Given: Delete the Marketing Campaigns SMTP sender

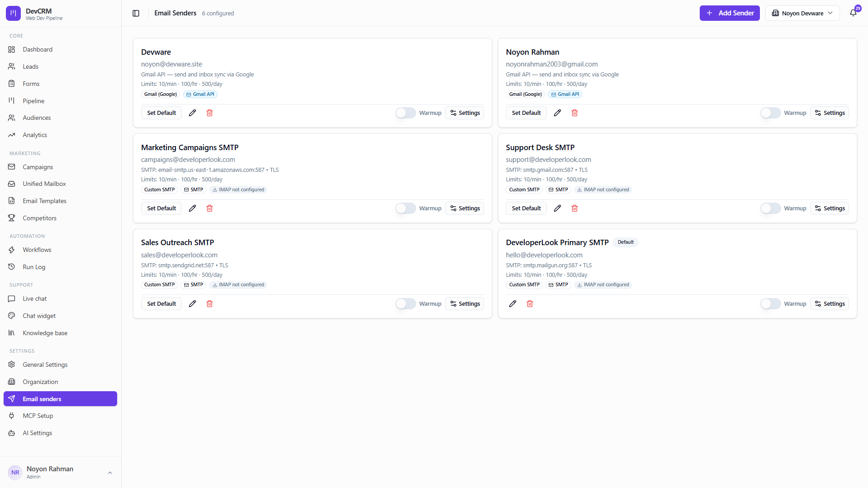Looking at the screenshot, I should (209, 208).
